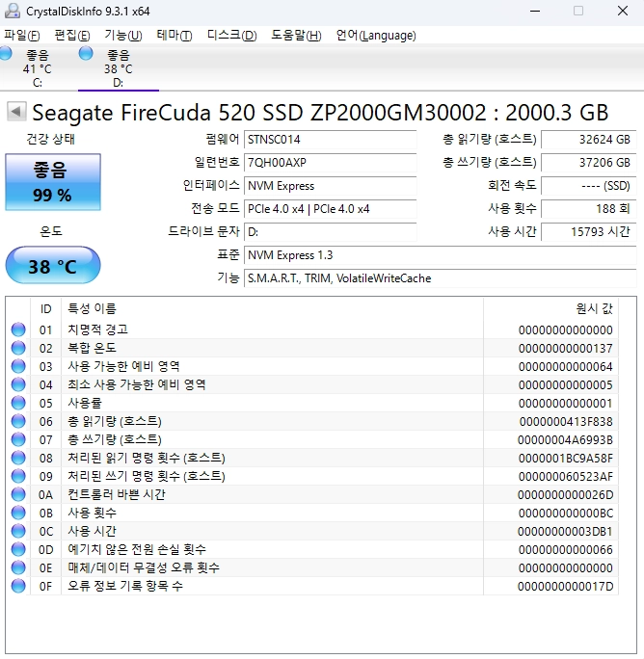Image resolution: width=644 pixels, height=659 pixels.
Task: Click the ID column header
Action: click(46, 309)
